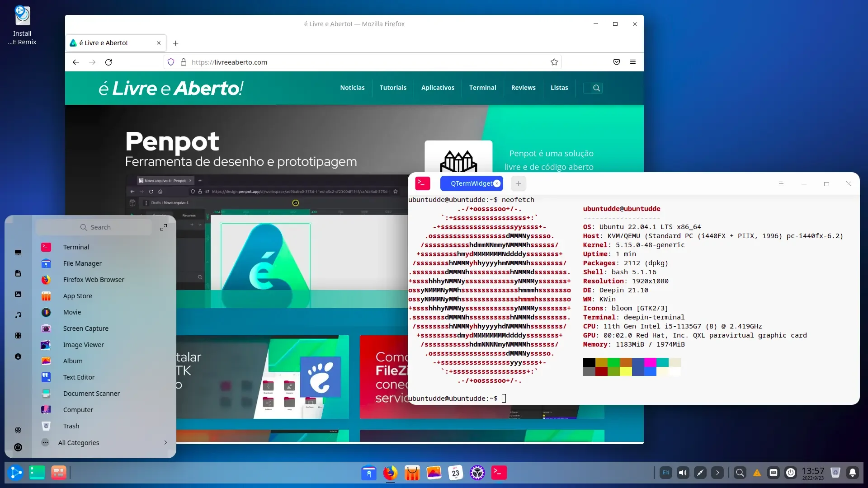Expand the tray arrow icon
Screen dimensions: 868x488
coord(717,473)
